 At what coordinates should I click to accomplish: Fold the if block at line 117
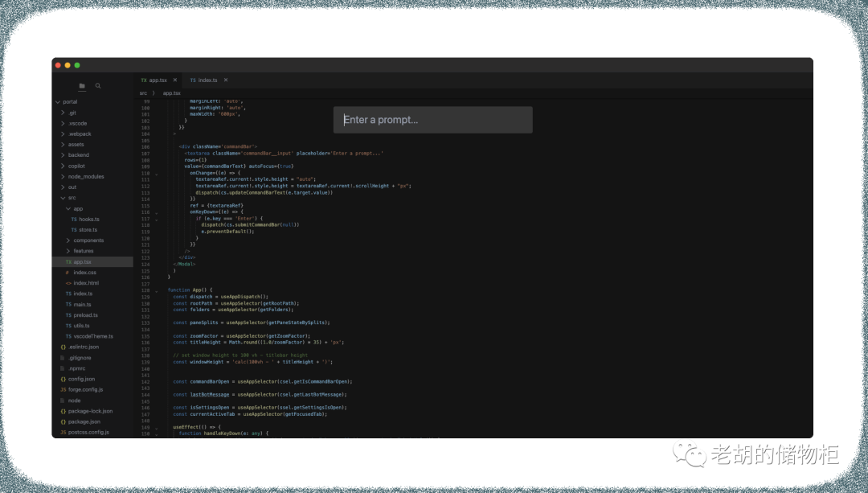(157, 220)
